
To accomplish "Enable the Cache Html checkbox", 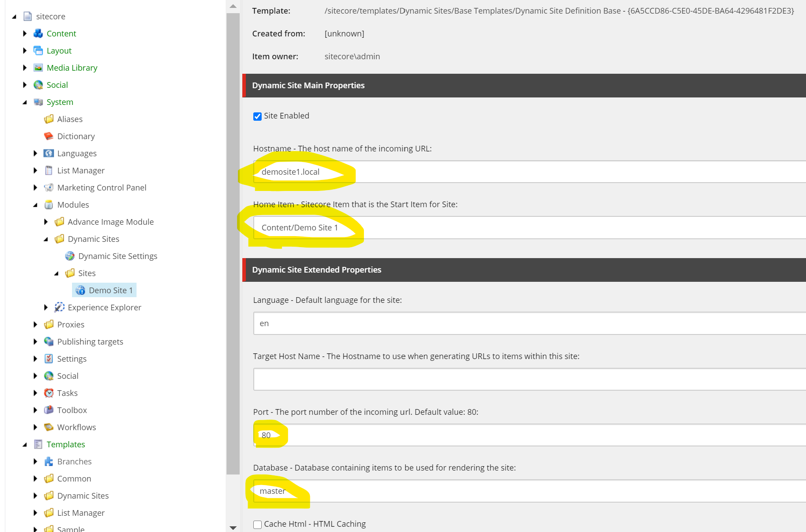I will click(x=257, y=525).
